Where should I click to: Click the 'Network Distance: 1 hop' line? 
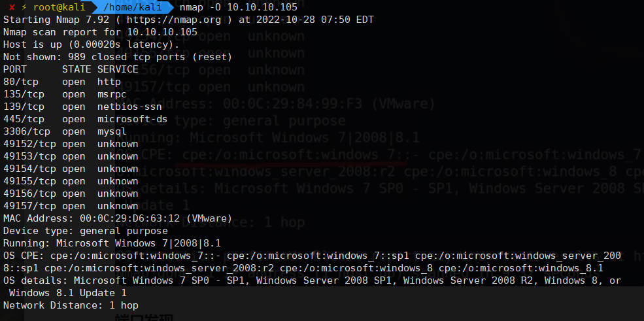pyautogui.click(x=71, y=305)
